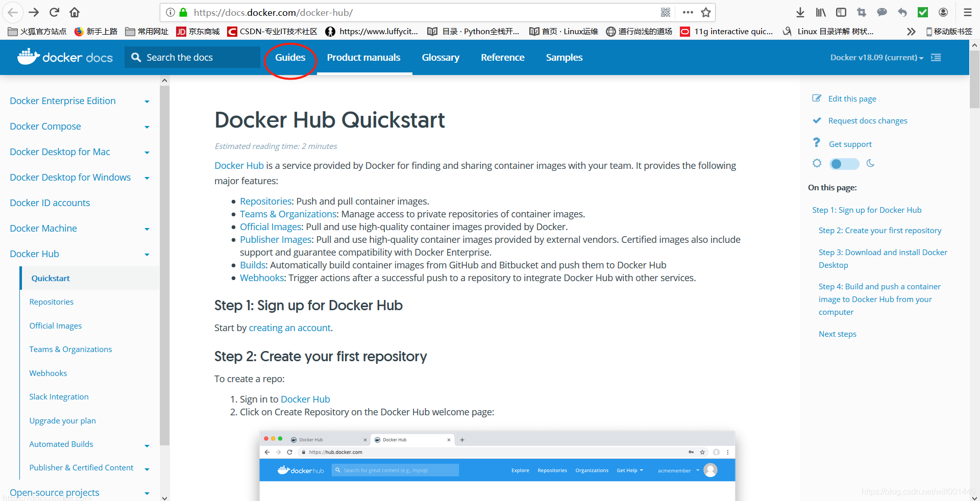Expand Docker Desktop for Windows section

click(147, 178)
